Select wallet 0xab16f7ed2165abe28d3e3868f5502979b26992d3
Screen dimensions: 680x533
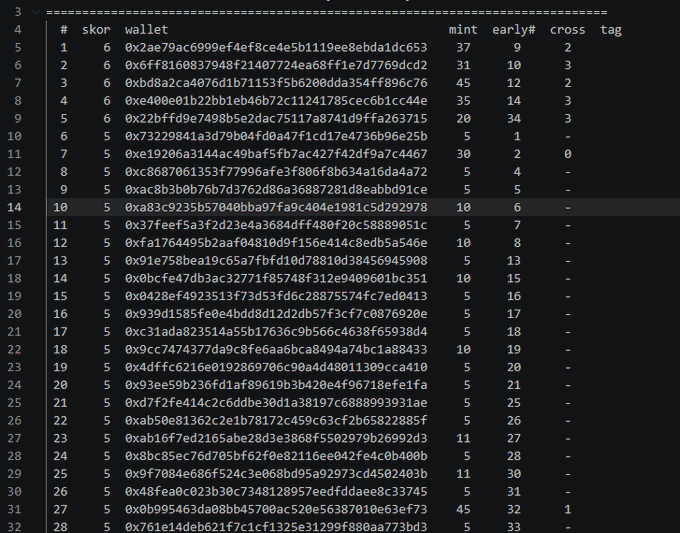[x=276, y=438]
